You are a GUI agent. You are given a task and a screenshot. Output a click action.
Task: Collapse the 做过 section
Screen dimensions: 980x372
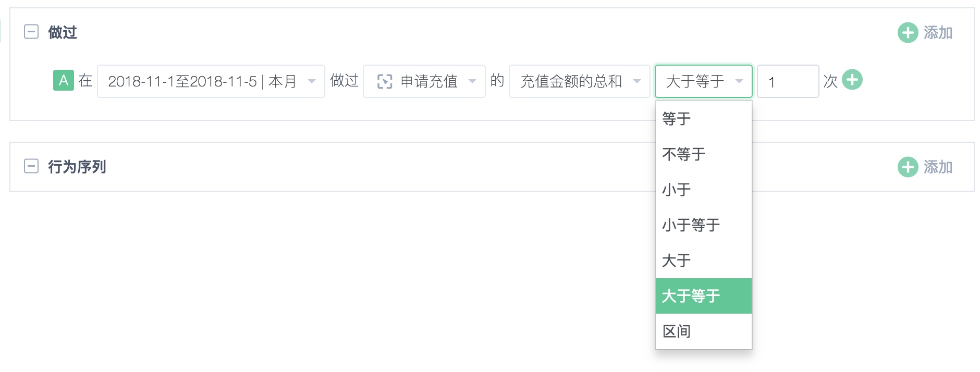31,32
